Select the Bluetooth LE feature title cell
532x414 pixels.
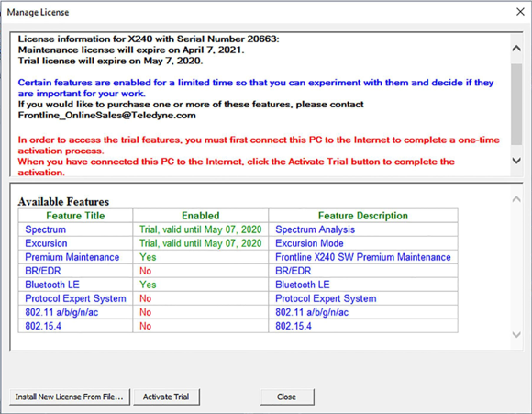(x=75, y=285)
